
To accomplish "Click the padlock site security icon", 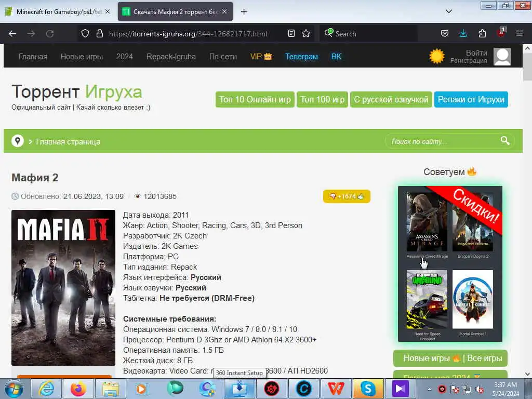I will tap(99, 33).
